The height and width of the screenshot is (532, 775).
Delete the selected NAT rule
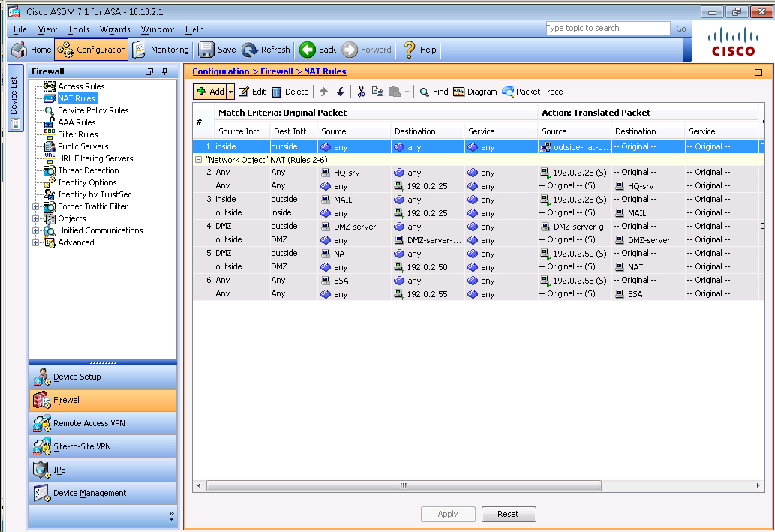tap(290, 92)
